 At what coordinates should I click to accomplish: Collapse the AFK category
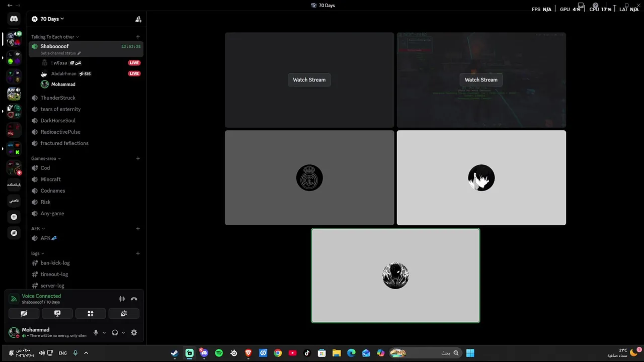pyautogui.click(x=38, y=228)
